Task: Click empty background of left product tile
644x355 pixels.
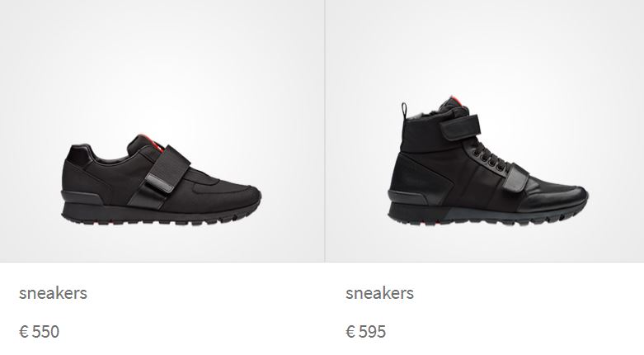Action: (162, 62)
